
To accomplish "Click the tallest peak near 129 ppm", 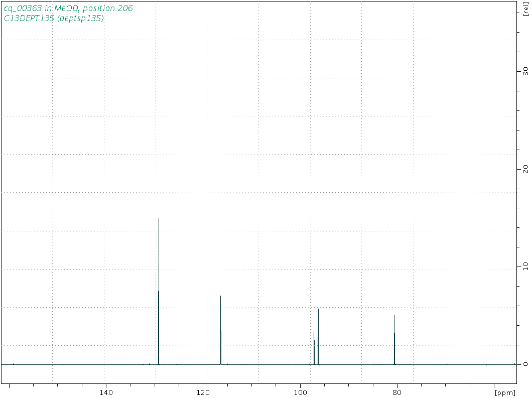I will [159, 291].
